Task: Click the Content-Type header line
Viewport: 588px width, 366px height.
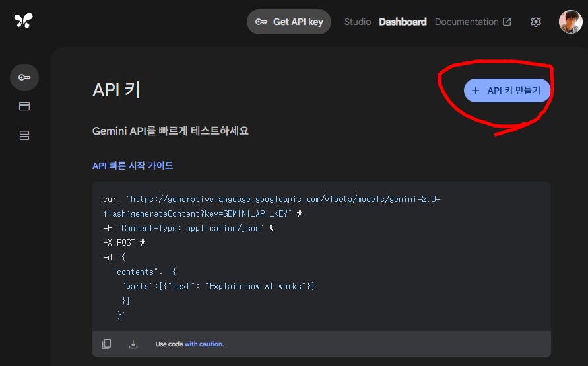Action: (188, 228)
